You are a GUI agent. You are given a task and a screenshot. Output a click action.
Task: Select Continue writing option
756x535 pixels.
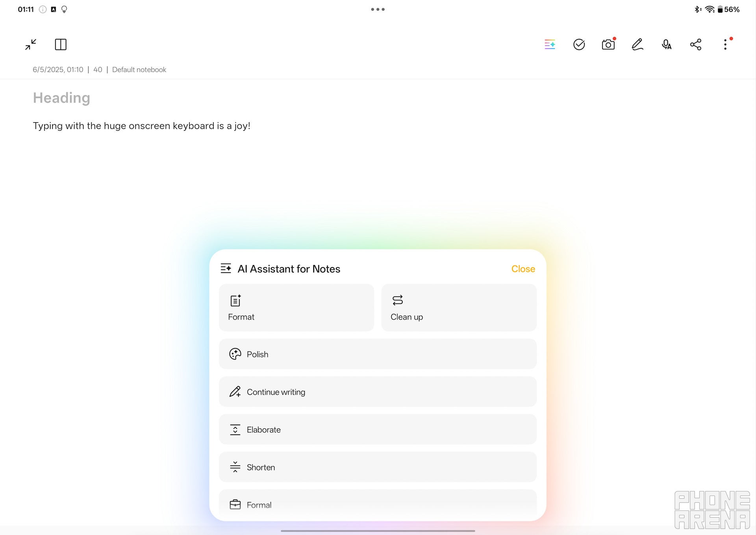point(377,392)
